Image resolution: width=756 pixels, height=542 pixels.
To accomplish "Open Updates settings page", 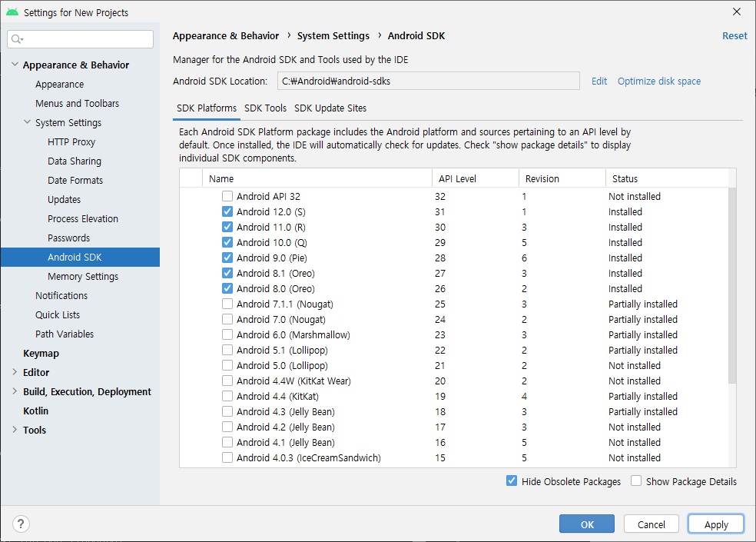I will [64, 199].
